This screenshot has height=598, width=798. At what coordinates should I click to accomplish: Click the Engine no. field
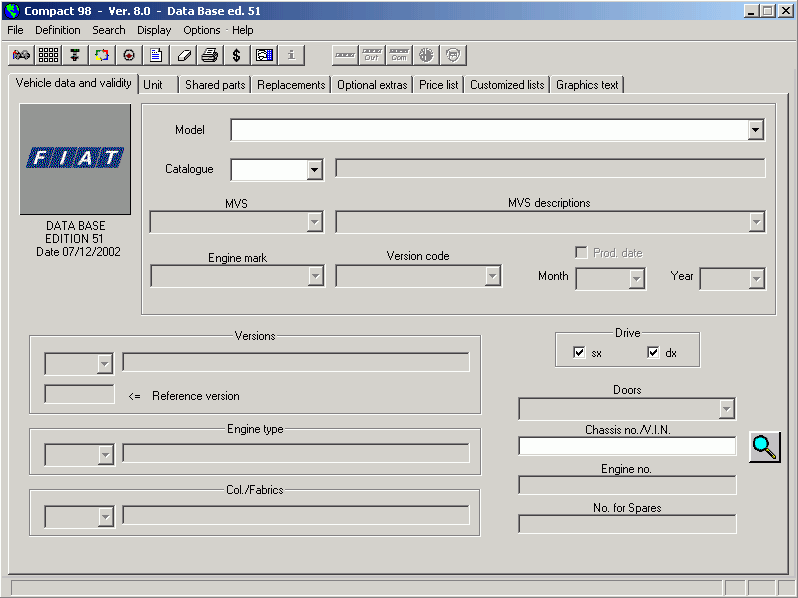click(627, 485)
